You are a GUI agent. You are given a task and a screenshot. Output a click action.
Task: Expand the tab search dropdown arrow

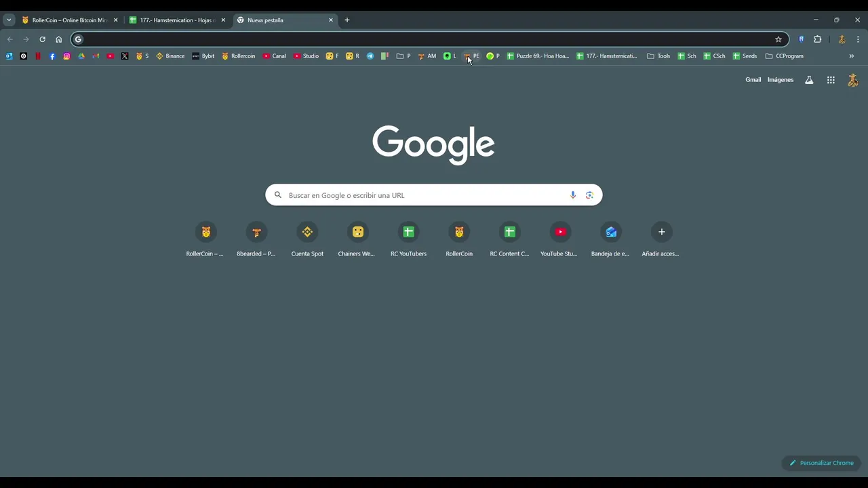coord(9,20)
